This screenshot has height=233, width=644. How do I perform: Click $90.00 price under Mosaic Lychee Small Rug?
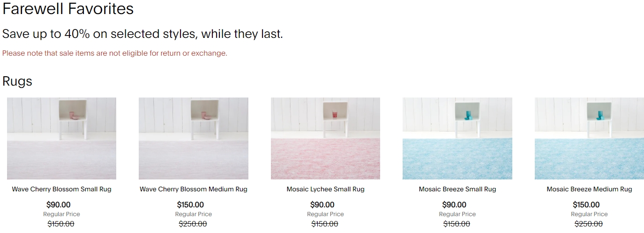322,205
